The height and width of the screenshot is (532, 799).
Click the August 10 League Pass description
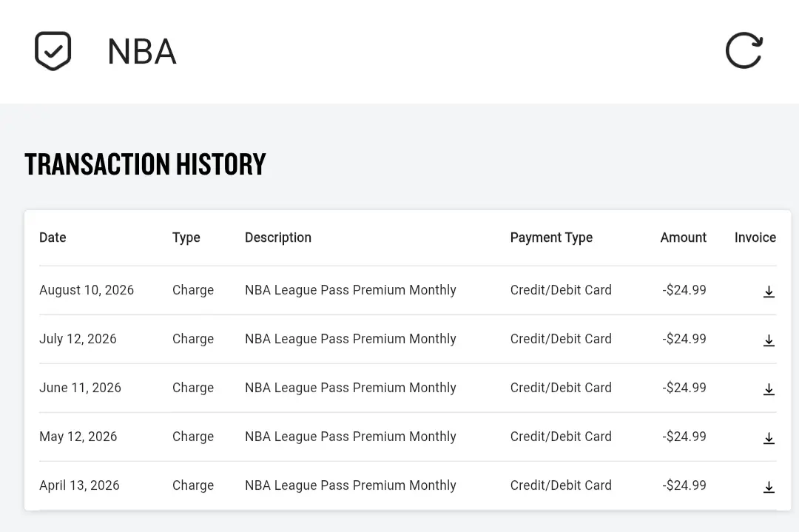(351, 291)
